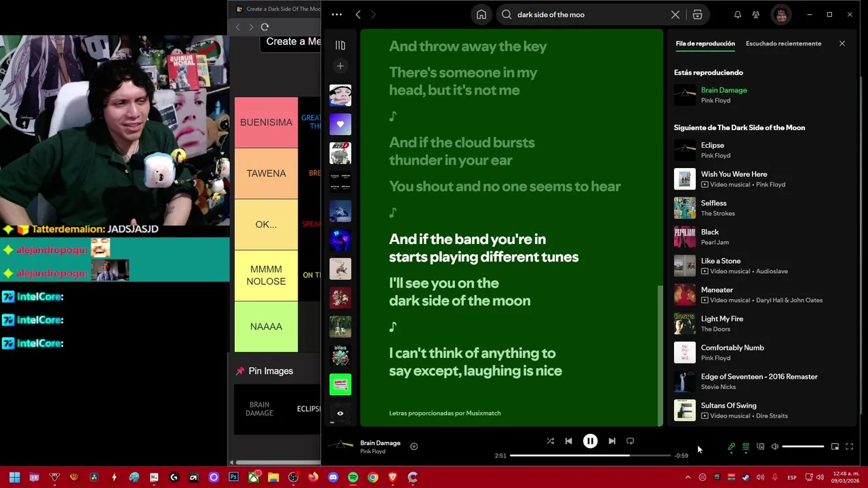Open the Spotify Home page icon

[481, 14]
